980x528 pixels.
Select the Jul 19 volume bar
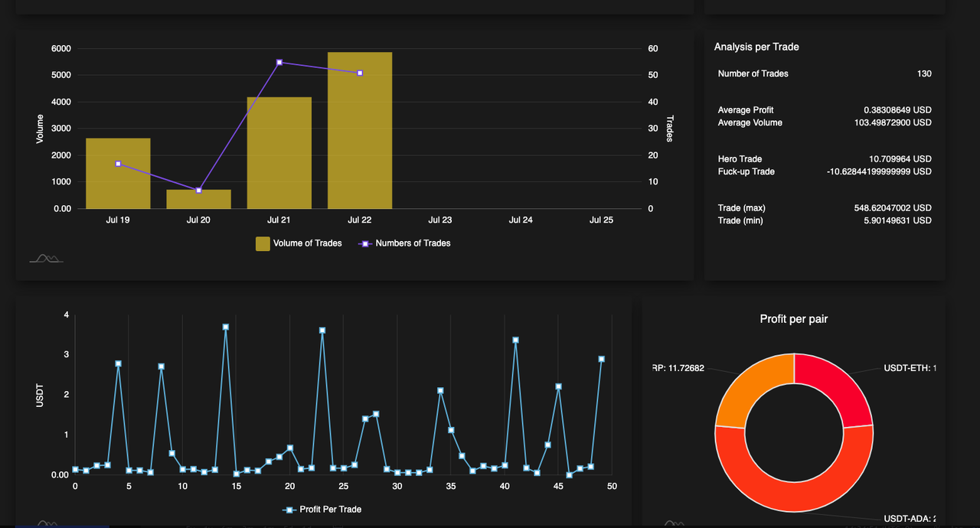[x=118, y=174]
